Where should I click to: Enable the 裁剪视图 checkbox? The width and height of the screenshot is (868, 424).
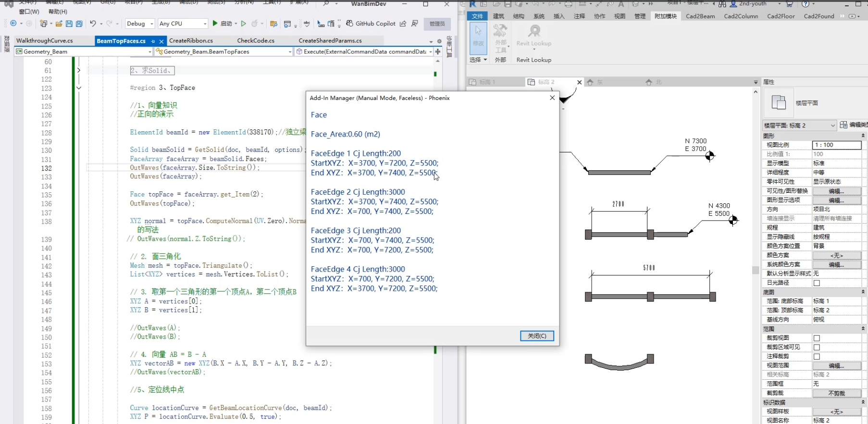(x=817, y=338)
